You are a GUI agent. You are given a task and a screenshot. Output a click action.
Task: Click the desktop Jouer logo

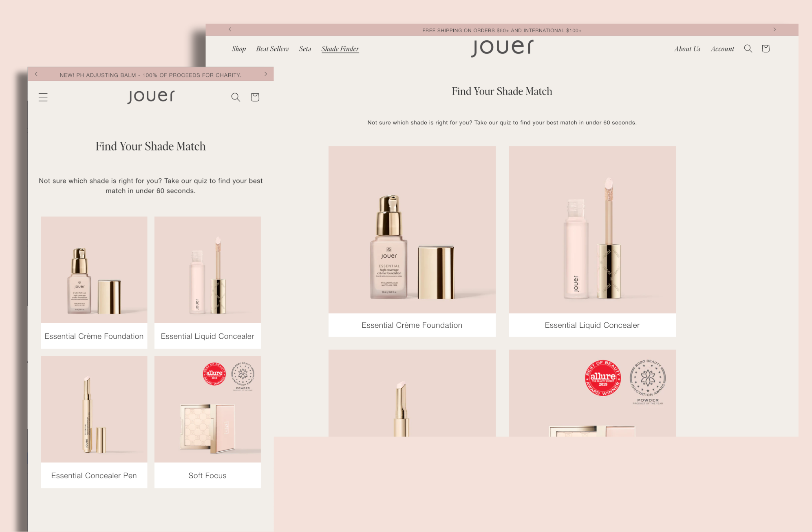(x=502, y=48)
